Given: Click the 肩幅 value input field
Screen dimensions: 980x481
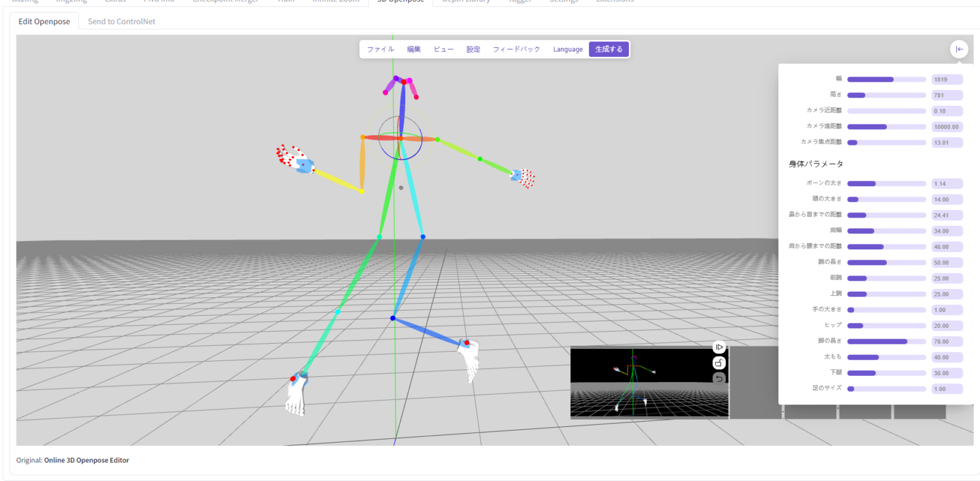Looking at the screenshot, I should (947, 230).
